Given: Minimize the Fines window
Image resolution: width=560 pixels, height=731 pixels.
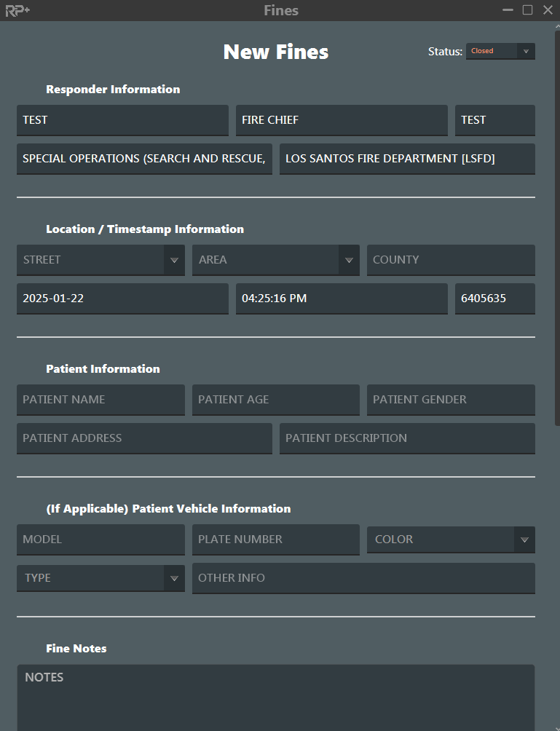Looking at the screenshot, I should point(508,10).
